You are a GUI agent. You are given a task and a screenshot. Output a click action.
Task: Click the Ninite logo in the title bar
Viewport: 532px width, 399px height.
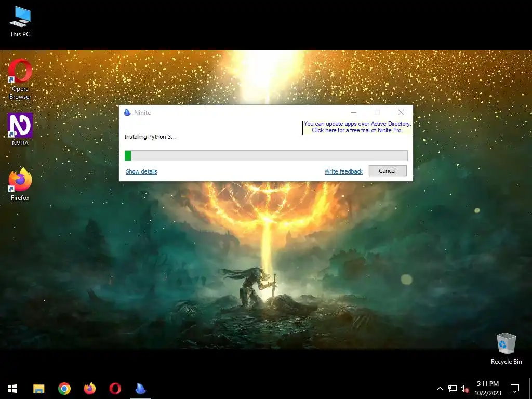click(127, 112)
